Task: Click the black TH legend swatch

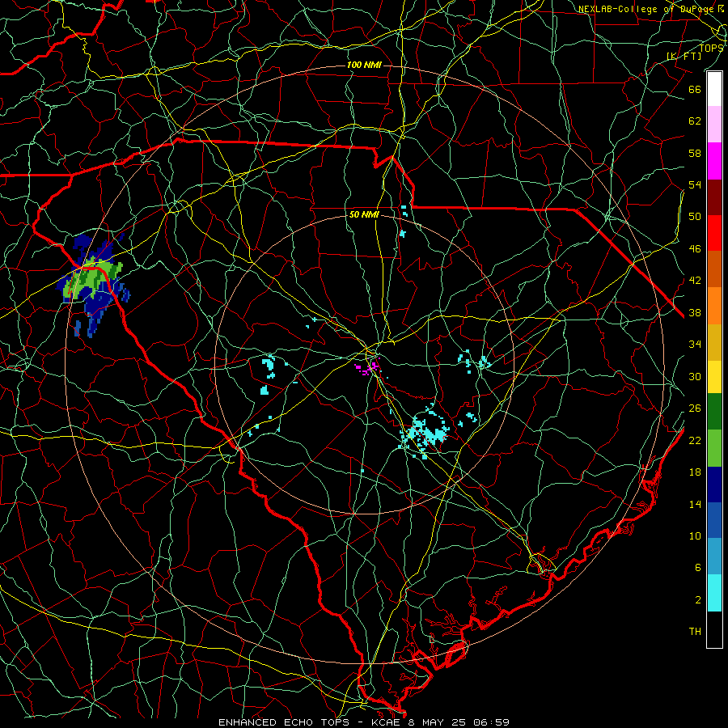Action: [714, 629]
